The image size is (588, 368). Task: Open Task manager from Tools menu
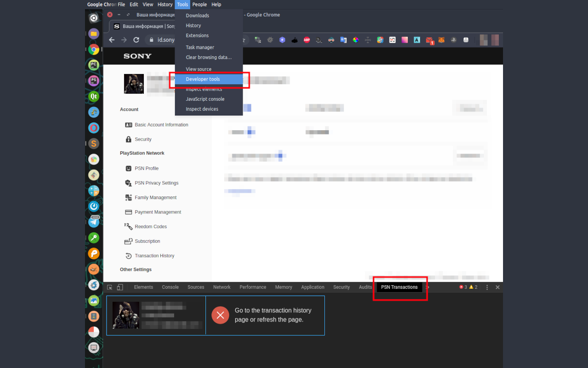pyautogui.click(x=209, y=47)
